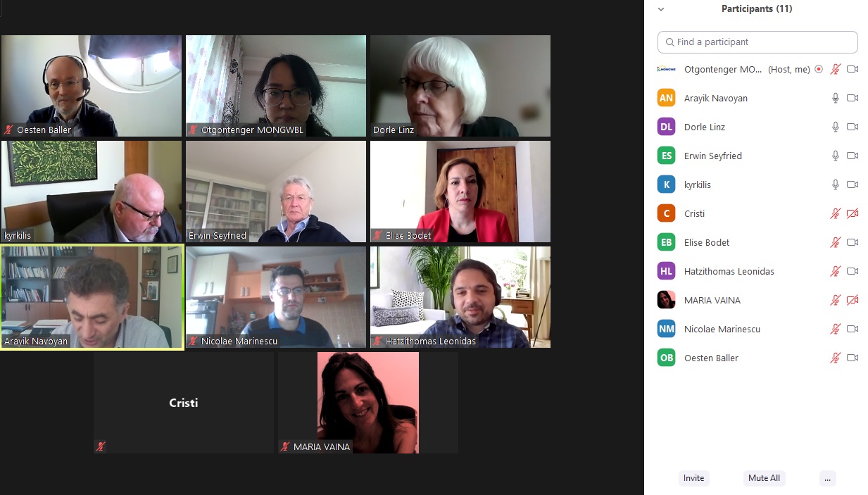Click the AN avatar for Arayik Navoyan
868x495 pixels.
pyautogui.click(x=666, y=98)
